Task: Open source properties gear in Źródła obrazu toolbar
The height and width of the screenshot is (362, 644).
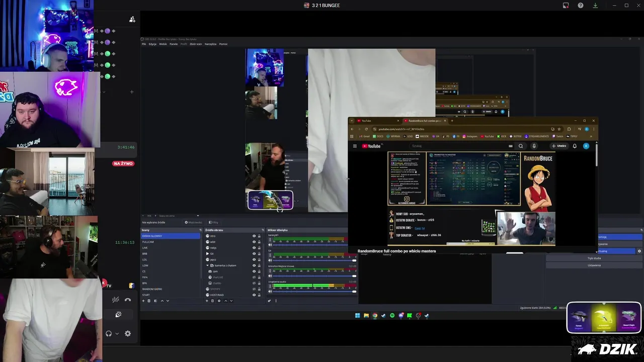Action: 219,301
